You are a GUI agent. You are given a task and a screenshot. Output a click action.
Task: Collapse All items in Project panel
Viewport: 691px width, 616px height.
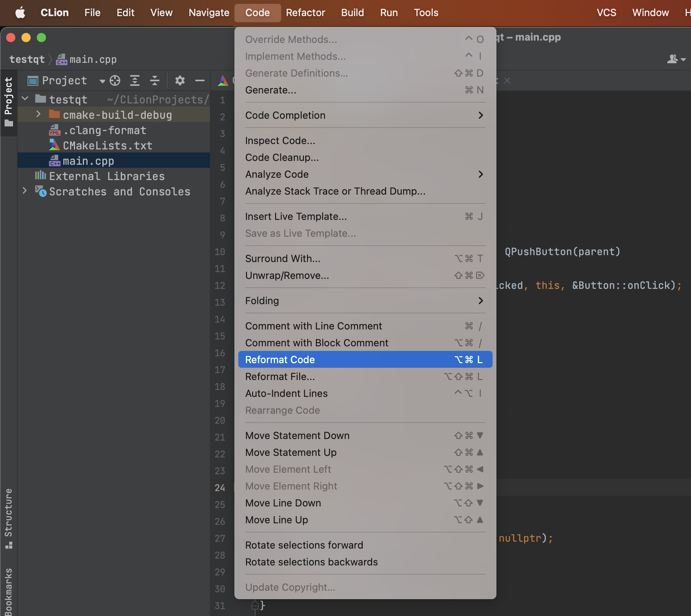[154, 80]
